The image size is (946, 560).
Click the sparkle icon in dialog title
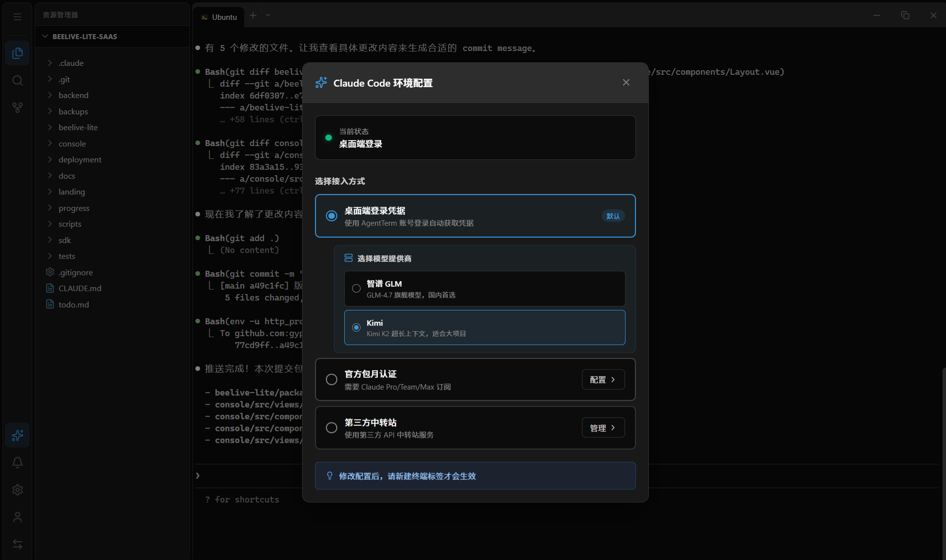[321, 83]
